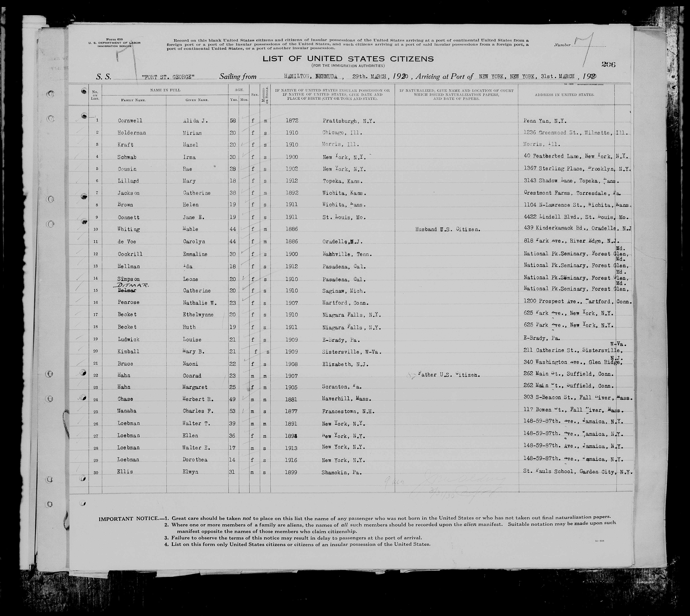Click the family name Penrose
Image resolution: width=690 pixels, height=616 pixels.
pyautogui.click(x=128, y=302)
